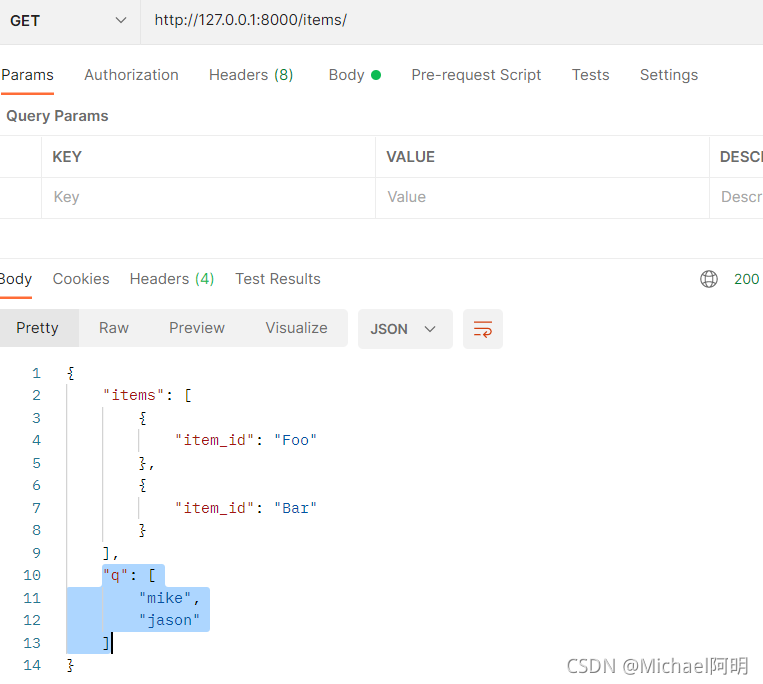The image size is (763, 684).
Task: Select the Pretty view
Action: coord(37,328)
